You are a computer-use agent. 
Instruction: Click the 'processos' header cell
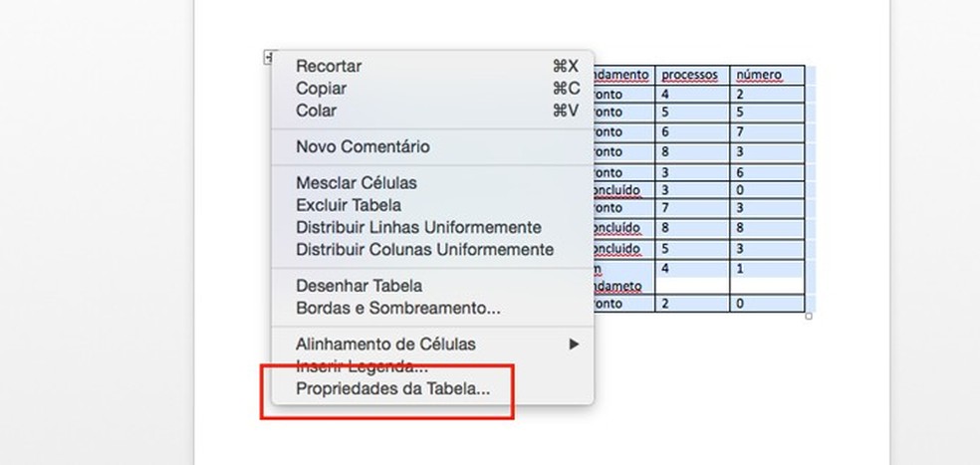[x=691, y=75]
